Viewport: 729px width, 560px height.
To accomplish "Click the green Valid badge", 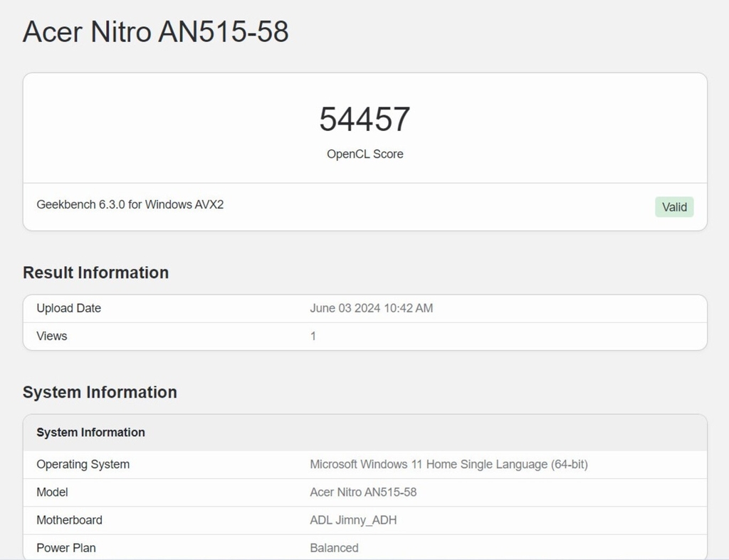I will (x=674, y=207).
